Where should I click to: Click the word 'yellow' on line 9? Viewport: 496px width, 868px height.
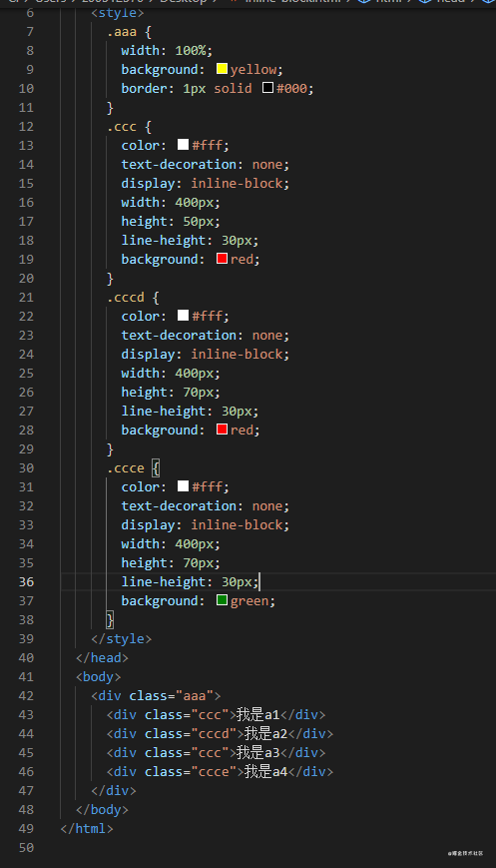tap(253, 70)
